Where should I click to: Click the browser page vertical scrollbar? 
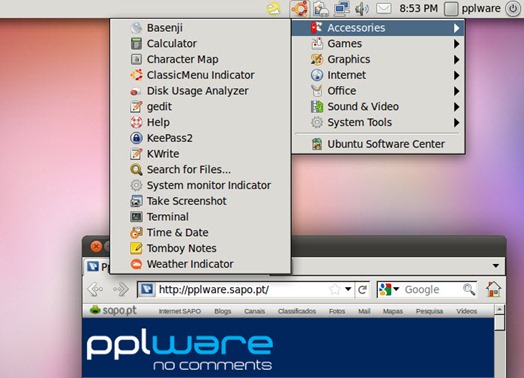[499, 341]
